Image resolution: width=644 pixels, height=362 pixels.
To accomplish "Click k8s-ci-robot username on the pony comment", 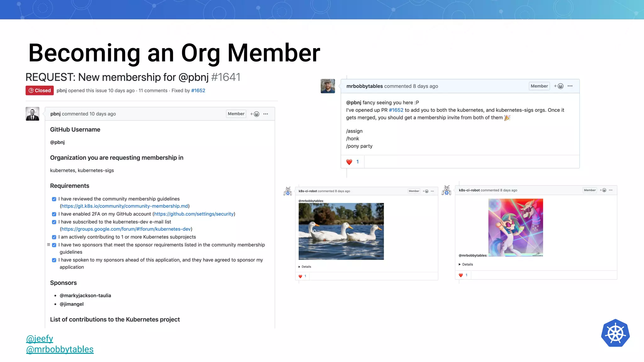I will tap(469, 190).
